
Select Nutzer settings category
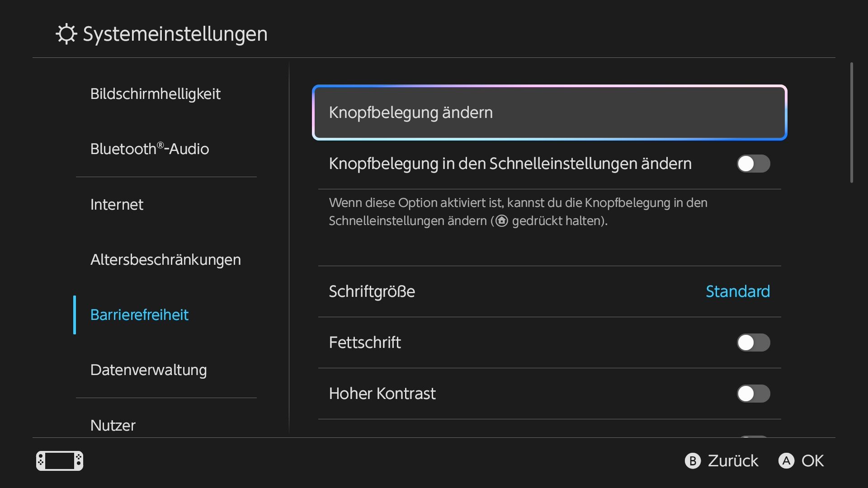point(113,425)
